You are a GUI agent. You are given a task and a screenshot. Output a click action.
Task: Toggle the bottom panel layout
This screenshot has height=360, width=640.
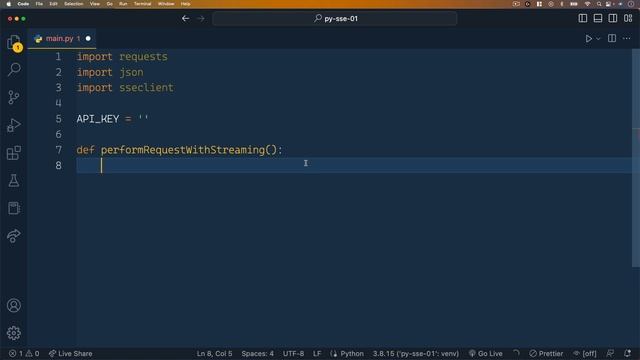tap(598, 18)
